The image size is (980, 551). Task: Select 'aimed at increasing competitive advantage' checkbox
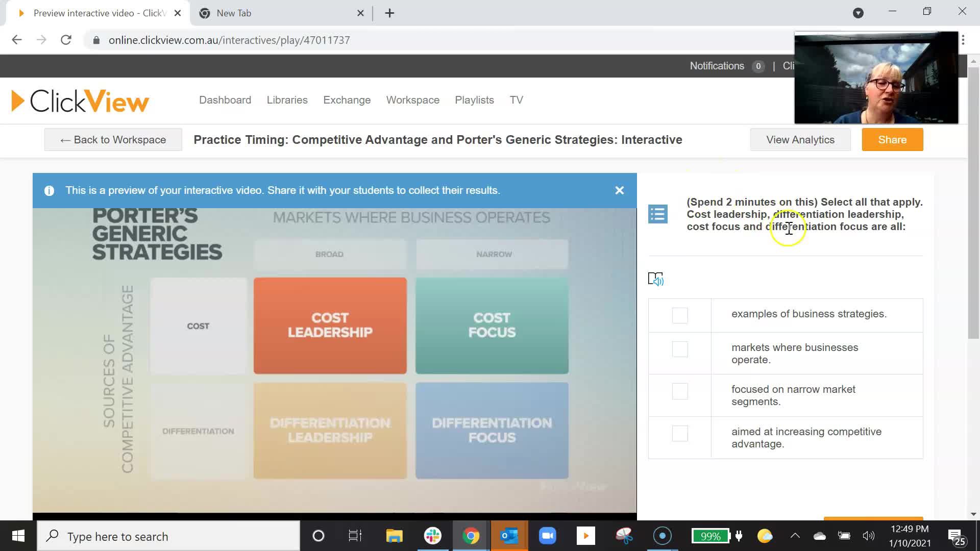point(680,433)
